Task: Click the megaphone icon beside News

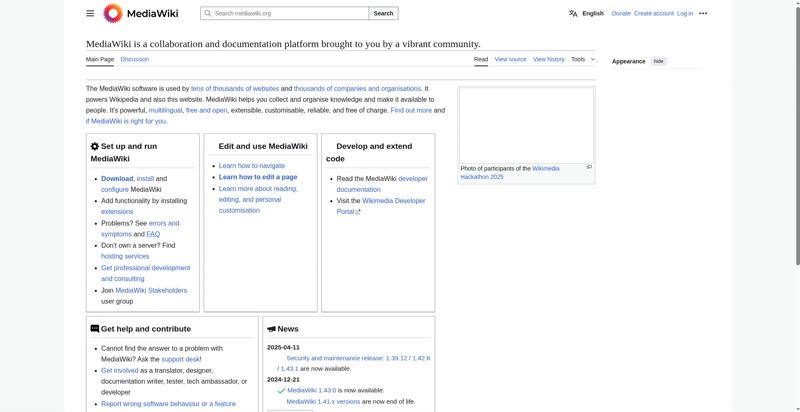Action: click(x=271, y=329)
